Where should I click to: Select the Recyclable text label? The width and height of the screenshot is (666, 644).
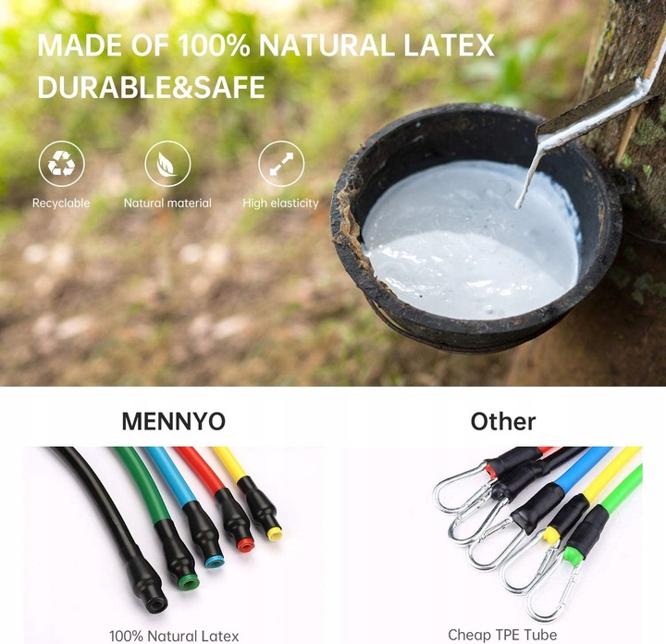[x=61, y=203]
